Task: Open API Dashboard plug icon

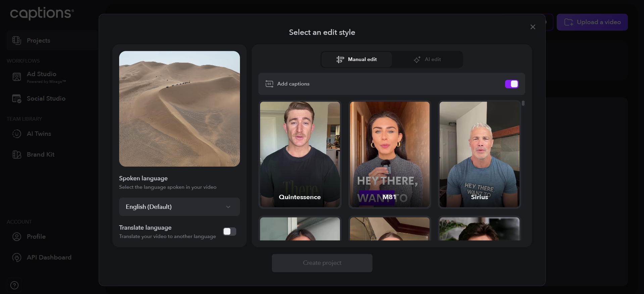Action: (16, 257)
